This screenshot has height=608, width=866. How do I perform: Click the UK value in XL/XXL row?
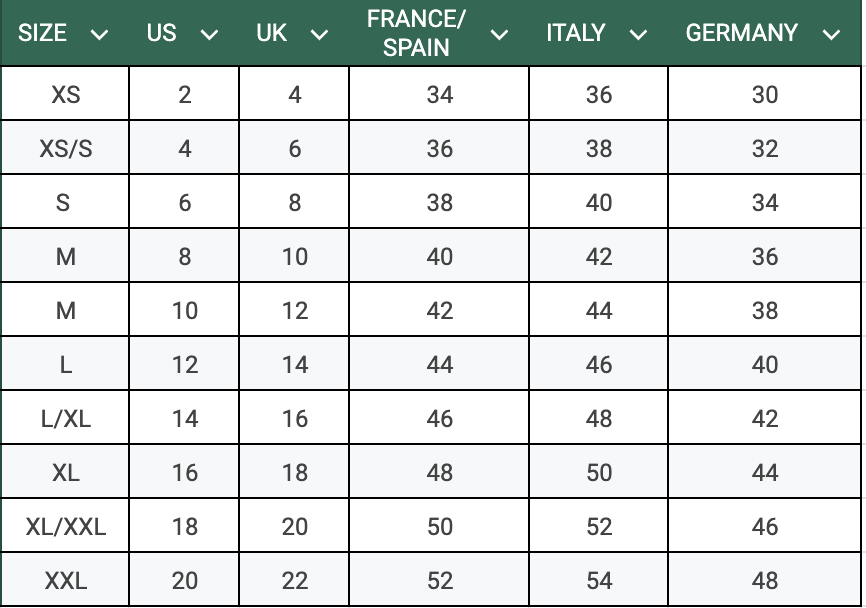295,527
